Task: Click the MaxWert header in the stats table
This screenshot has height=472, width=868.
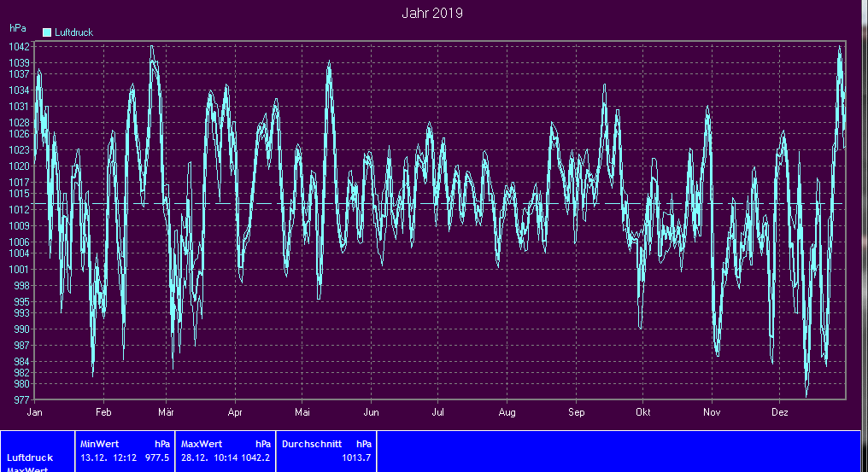Action: coord(202,444)
